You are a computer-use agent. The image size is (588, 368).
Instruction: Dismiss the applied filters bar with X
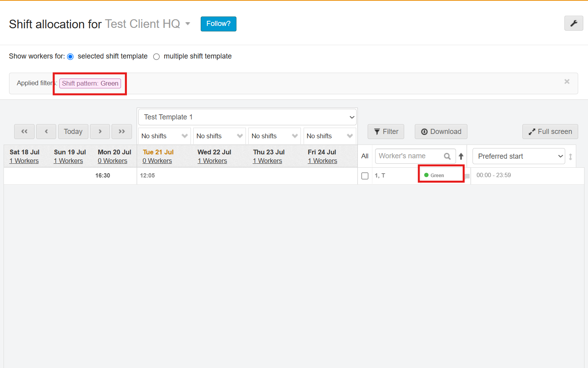567,82
